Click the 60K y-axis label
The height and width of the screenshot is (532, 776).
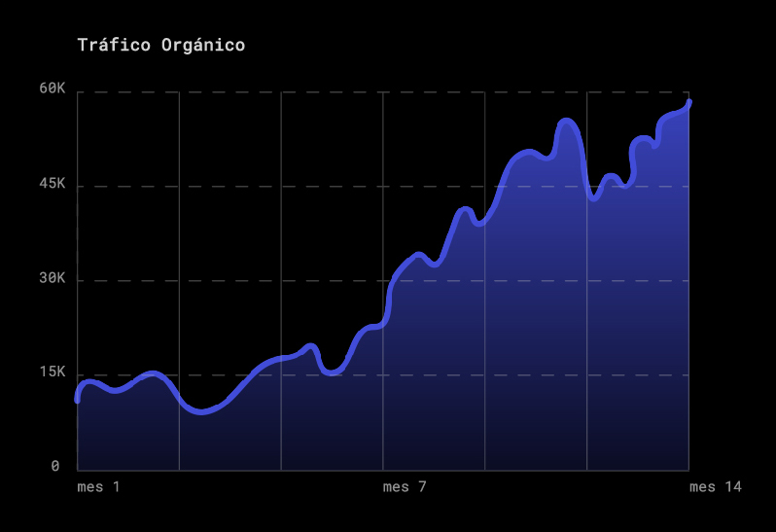pyautogui.click(x=52, y=89)
